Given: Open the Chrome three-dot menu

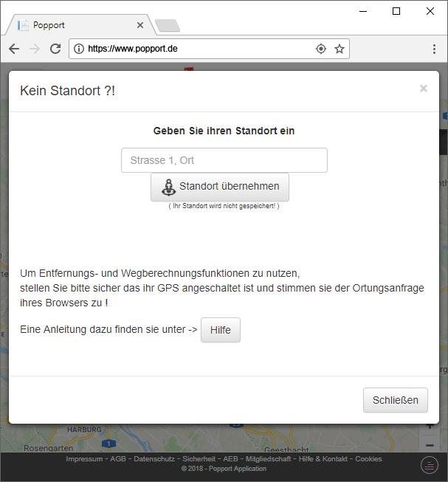Looking at the screenshot, I should click(434, 49).
